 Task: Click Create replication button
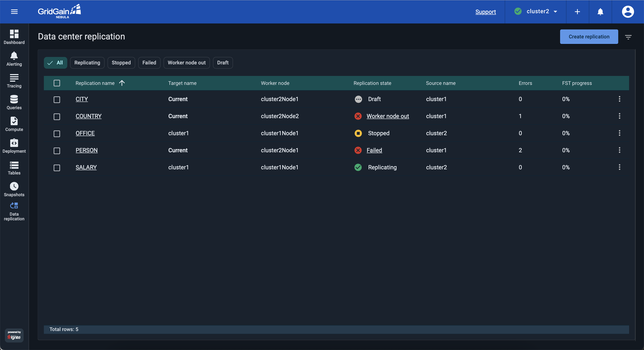click(589, 36)
